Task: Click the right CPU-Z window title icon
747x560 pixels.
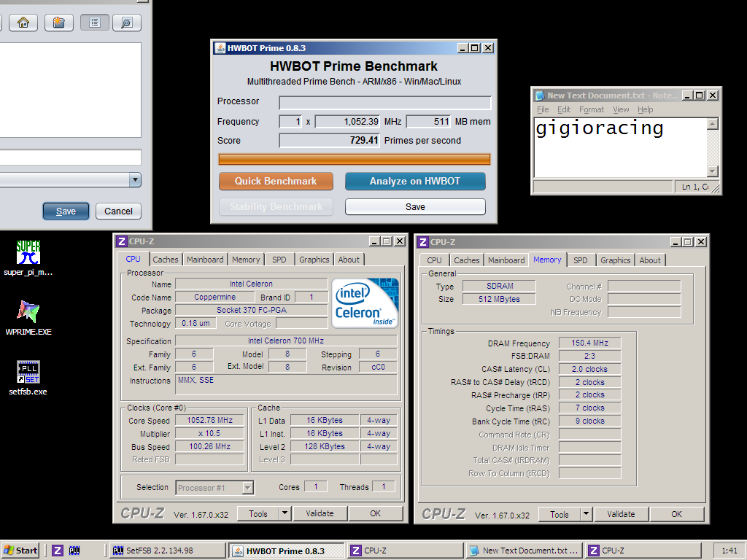Action: [423, 242]
